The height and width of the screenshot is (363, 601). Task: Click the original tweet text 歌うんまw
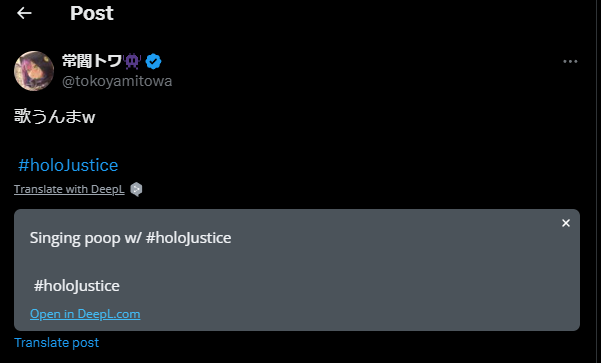click(54, 116)
